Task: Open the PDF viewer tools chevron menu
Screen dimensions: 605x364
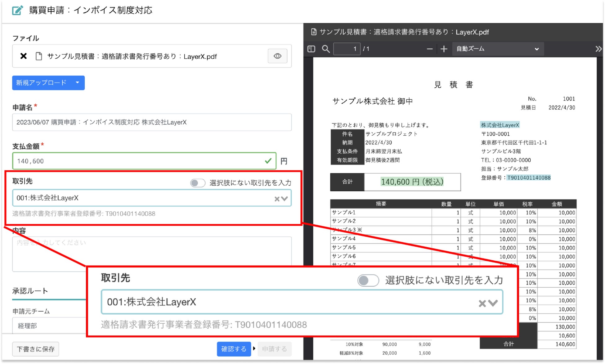Action: pos(598,49)
